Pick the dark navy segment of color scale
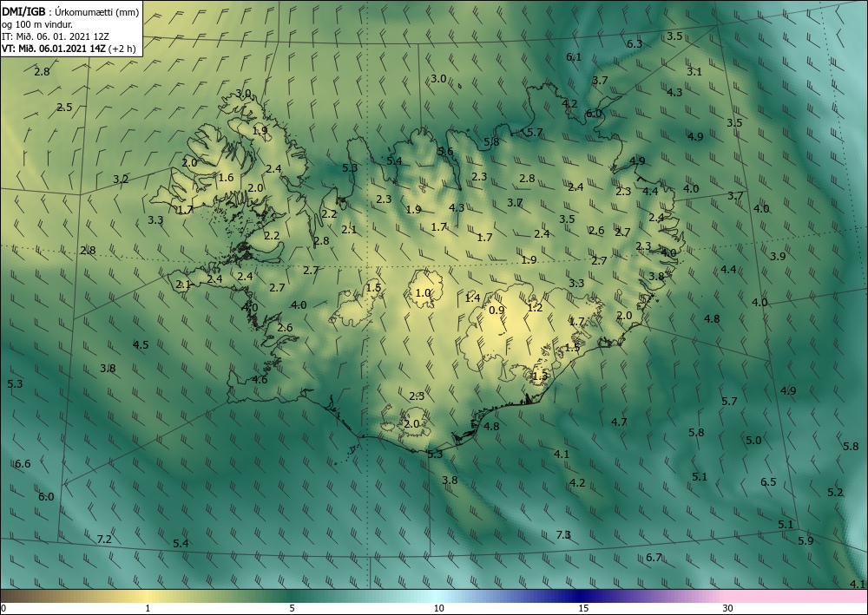The height and width of the screenshot is (615, 868). pos(582,596)
